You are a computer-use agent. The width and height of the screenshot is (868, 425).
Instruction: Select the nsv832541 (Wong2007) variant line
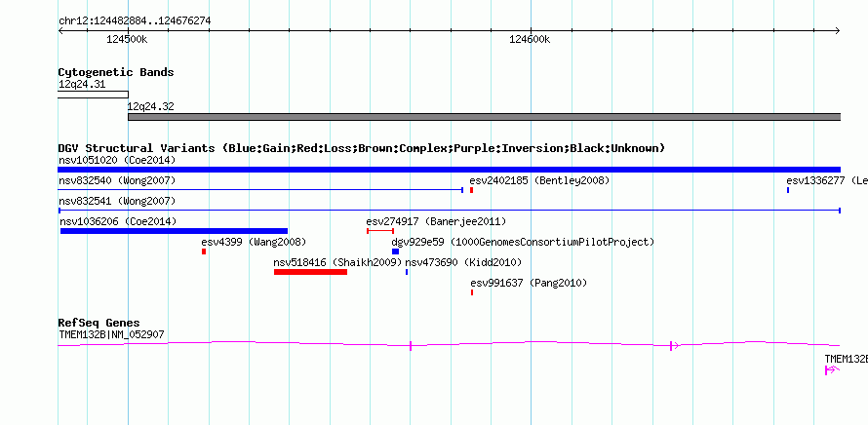[450, 211]
